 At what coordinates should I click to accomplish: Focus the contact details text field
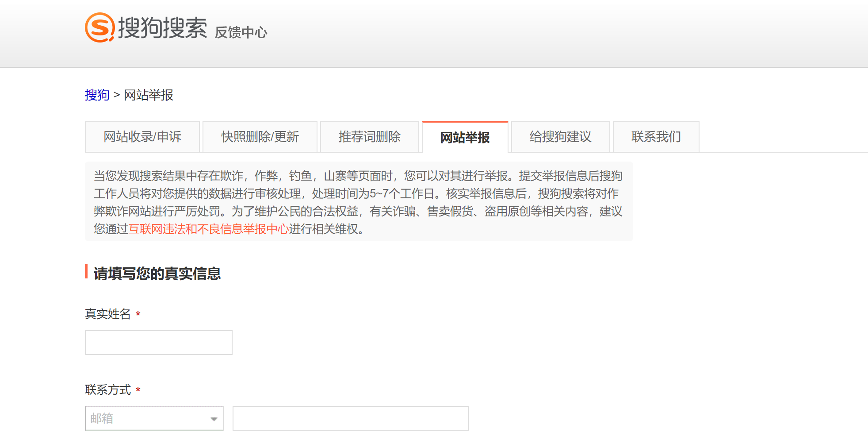click(x=350, y=418)
